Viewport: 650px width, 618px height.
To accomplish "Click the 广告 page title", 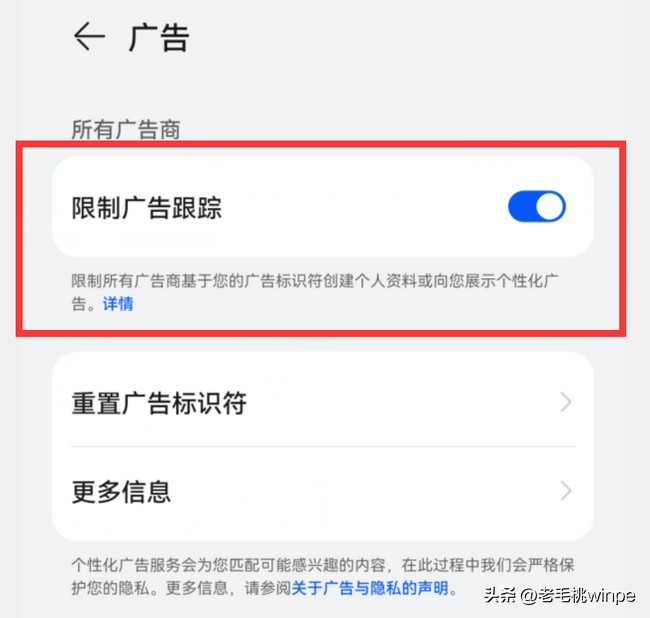I will tap(160, 37).
